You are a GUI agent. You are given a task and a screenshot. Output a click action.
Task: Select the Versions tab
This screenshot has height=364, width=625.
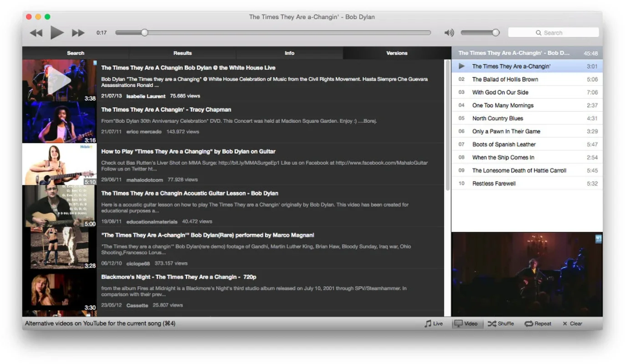[x=397, y=53]
